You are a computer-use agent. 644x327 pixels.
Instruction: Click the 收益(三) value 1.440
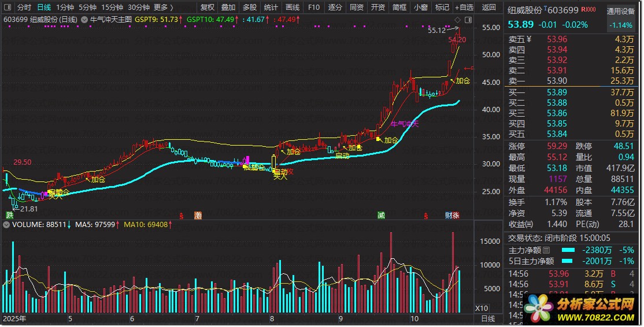click(557, 224)
